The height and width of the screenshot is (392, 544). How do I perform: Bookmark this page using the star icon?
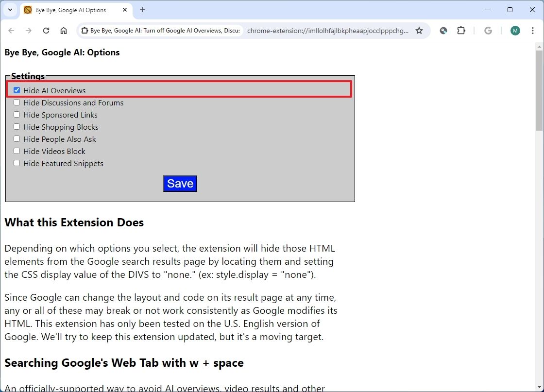point(419,30)
